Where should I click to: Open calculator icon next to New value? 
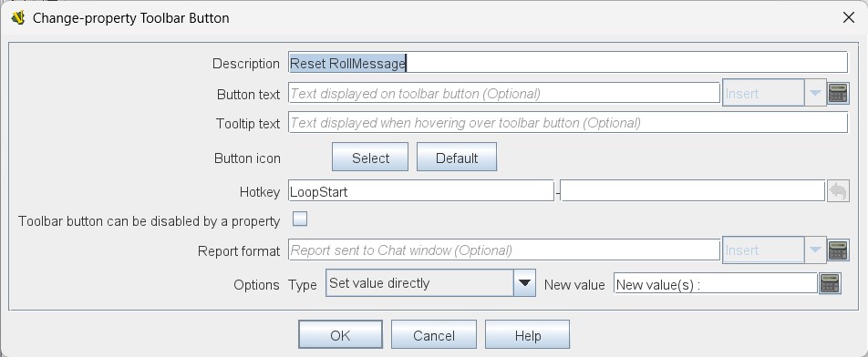coord(830,283)
